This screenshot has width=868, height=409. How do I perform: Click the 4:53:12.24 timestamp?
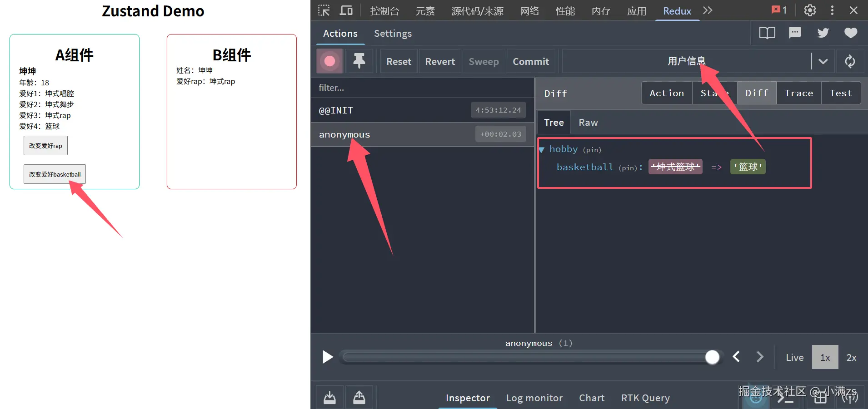coord(499,110)
